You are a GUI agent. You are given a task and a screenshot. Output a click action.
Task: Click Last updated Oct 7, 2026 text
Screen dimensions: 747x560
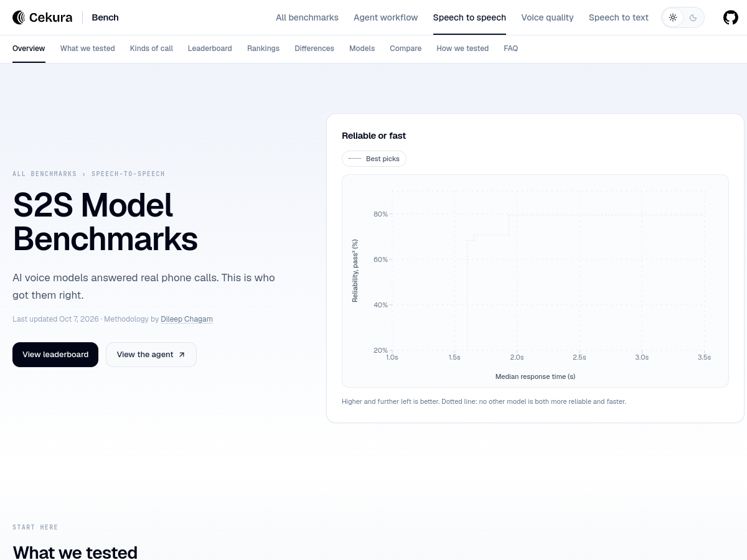(55, 319)
